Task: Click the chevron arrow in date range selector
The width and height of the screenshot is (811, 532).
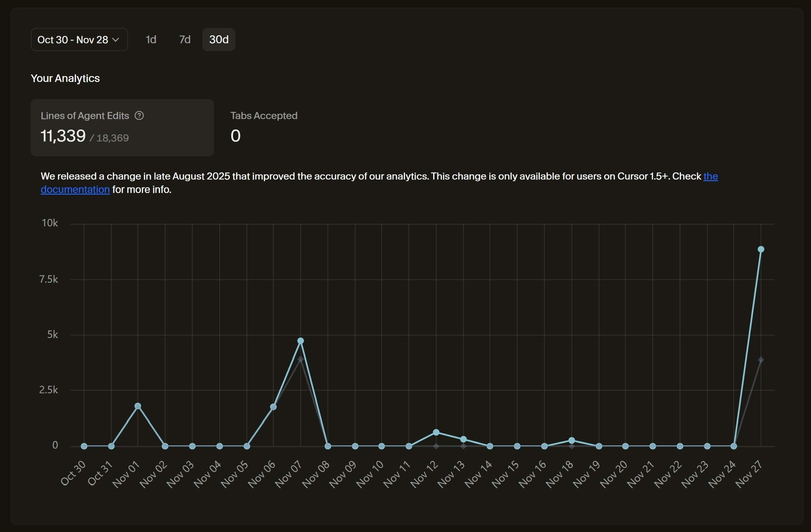Action: [x=116, y=40]
